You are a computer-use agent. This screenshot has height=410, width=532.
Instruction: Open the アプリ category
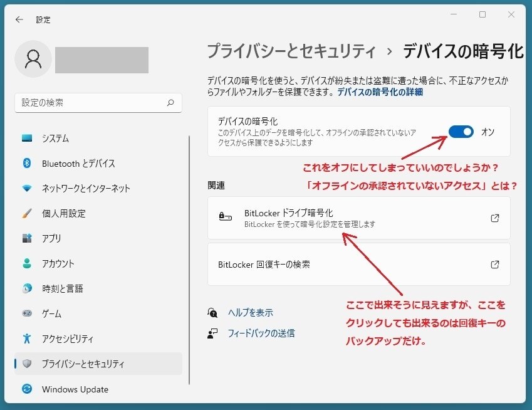click(98, 238)
